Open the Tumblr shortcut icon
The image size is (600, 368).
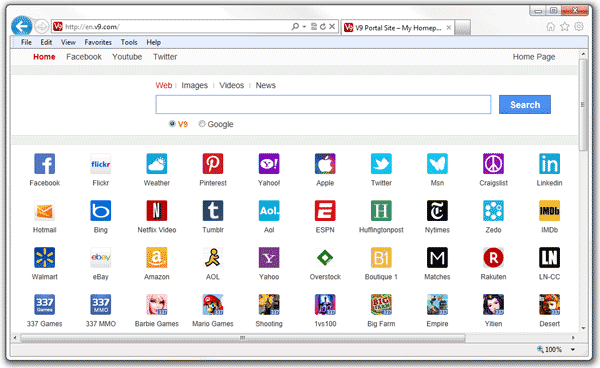point(213,211)
